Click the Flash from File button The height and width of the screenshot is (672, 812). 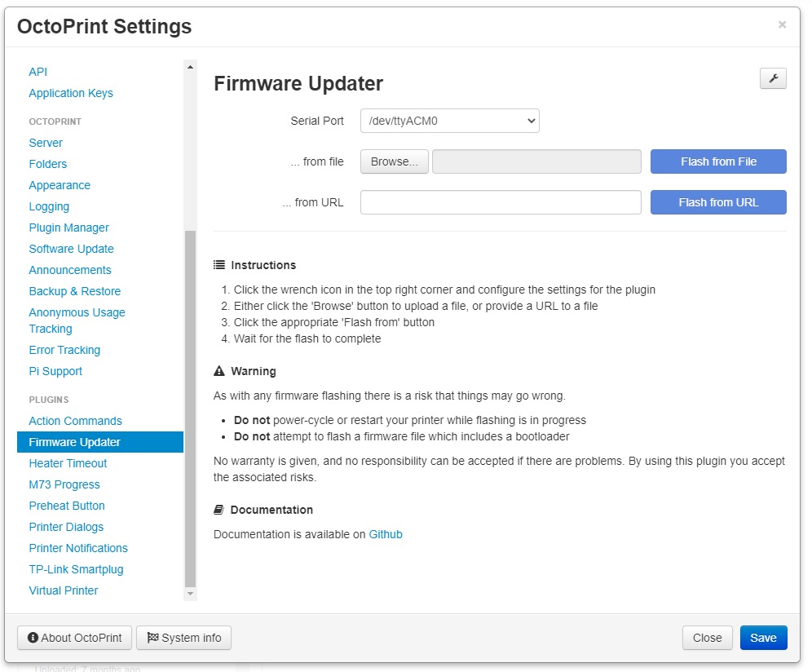click(x=718, y=161)
